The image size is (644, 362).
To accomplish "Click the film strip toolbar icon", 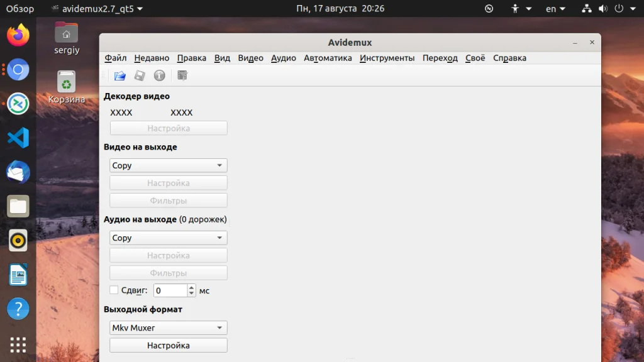I will (182, 75).
